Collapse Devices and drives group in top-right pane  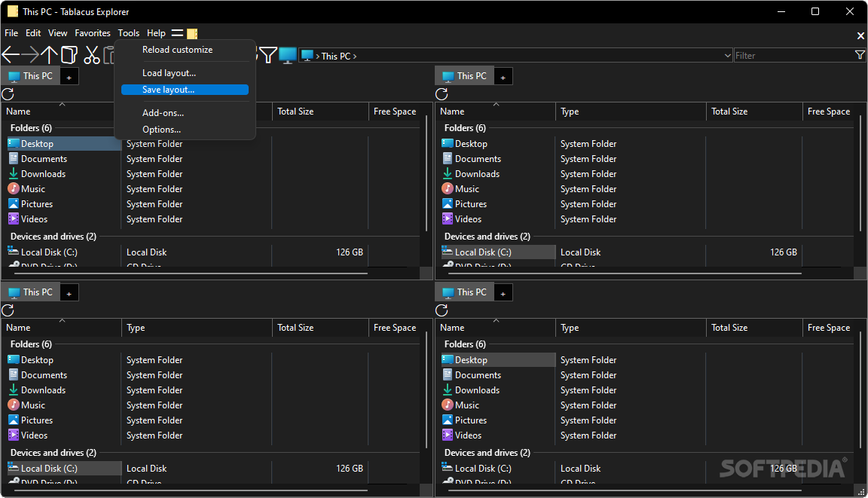coord(487,237)
